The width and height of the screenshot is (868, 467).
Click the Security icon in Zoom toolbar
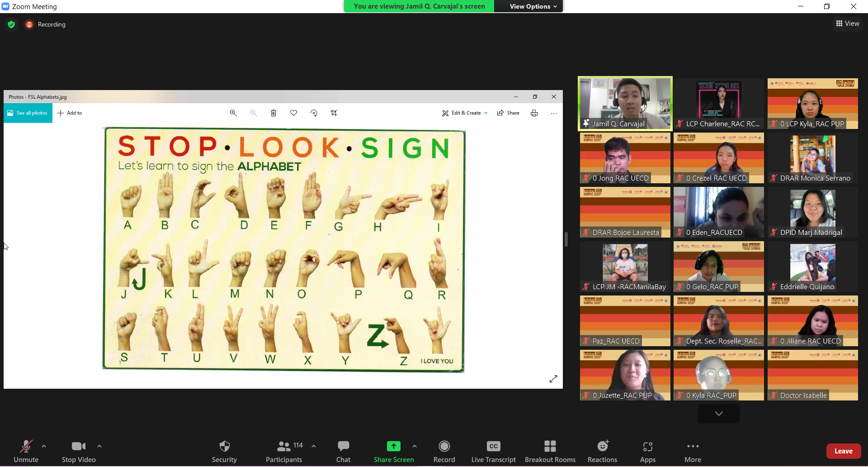224,451
